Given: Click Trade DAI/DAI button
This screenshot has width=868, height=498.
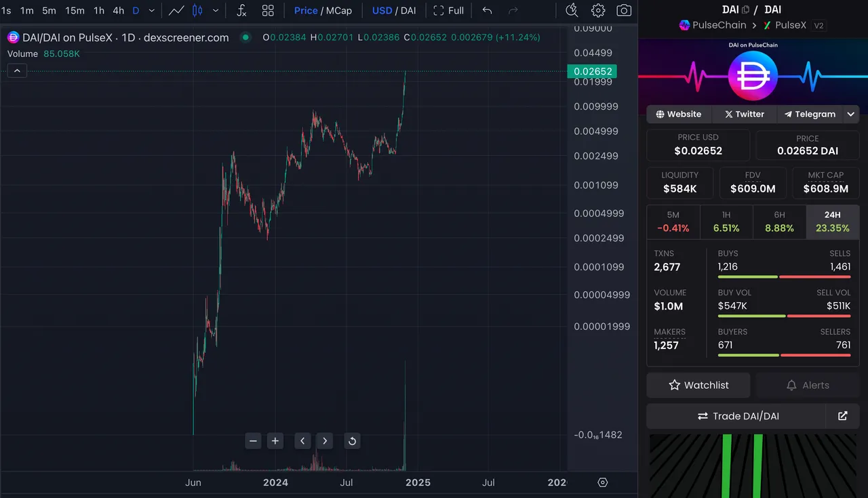Looking at the screenshot, I should (736, 416).
